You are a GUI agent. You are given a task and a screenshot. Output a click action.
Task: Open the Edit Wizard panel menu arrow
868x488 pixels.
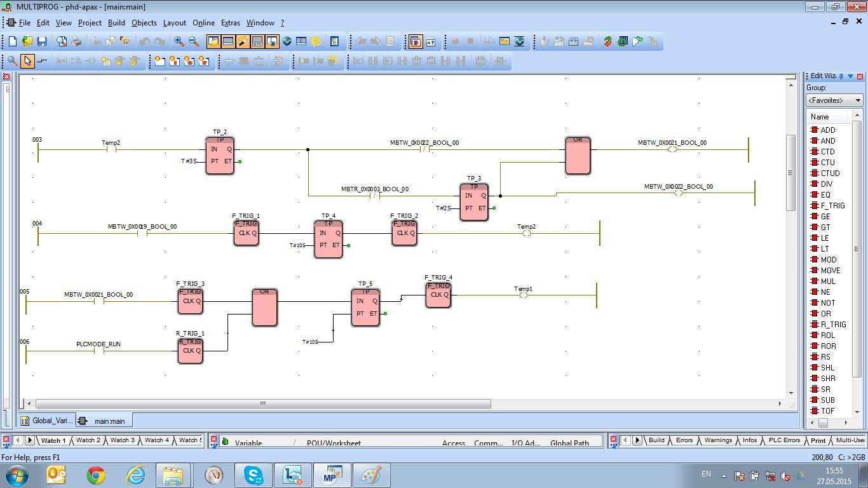[850, 76]
